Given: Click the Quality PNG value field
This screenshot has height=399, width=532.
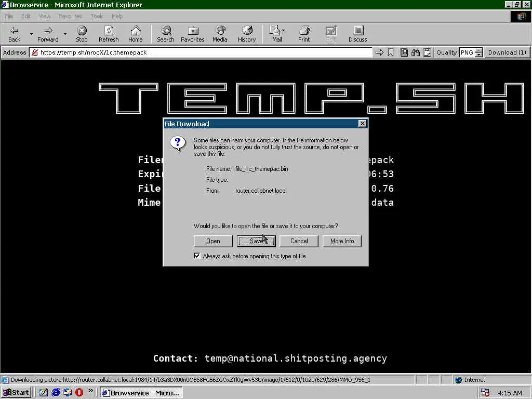Looking at the screenshot, I should click(467, 52).
